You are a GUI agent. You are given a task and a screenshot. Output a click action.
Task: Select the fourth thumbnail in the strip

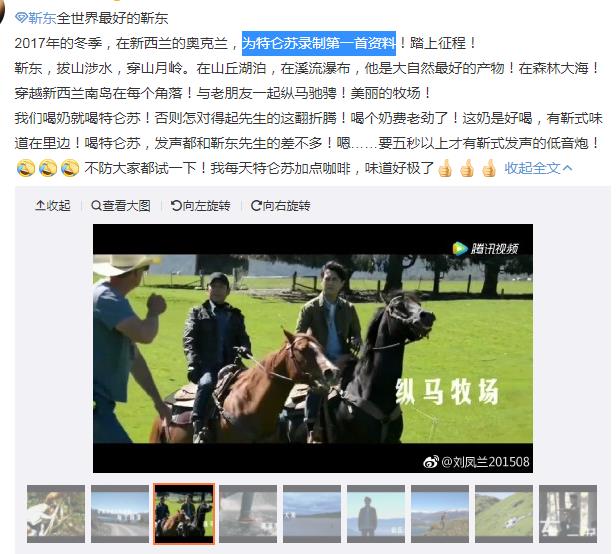[248, 514]
